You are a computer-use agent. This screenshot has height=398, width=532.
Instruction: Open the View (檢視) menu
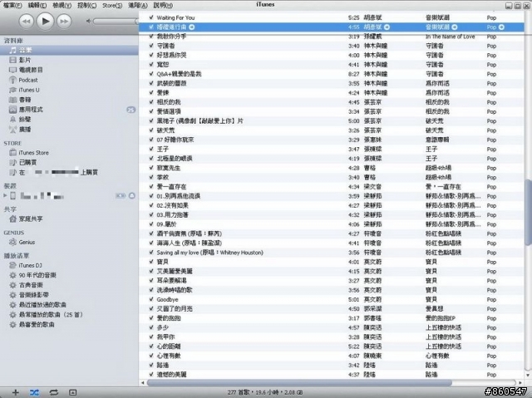(62, 5)
